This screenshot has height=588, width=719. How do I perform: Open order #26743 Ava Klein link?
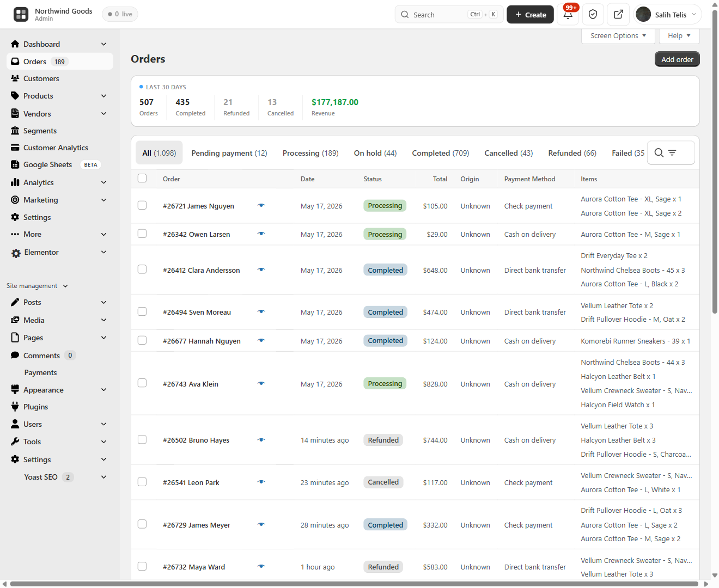coord(191,384)
